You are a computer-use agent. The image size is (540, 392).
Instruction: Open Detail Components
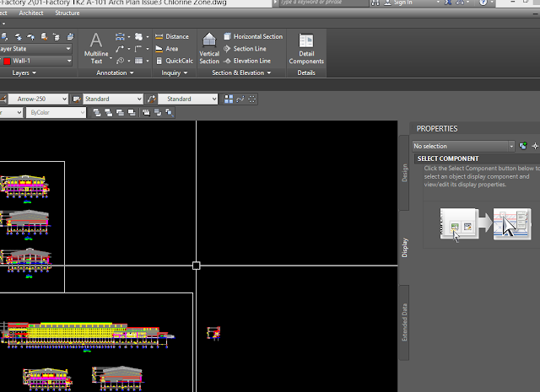pyautogui.click(x=306, y=49)
